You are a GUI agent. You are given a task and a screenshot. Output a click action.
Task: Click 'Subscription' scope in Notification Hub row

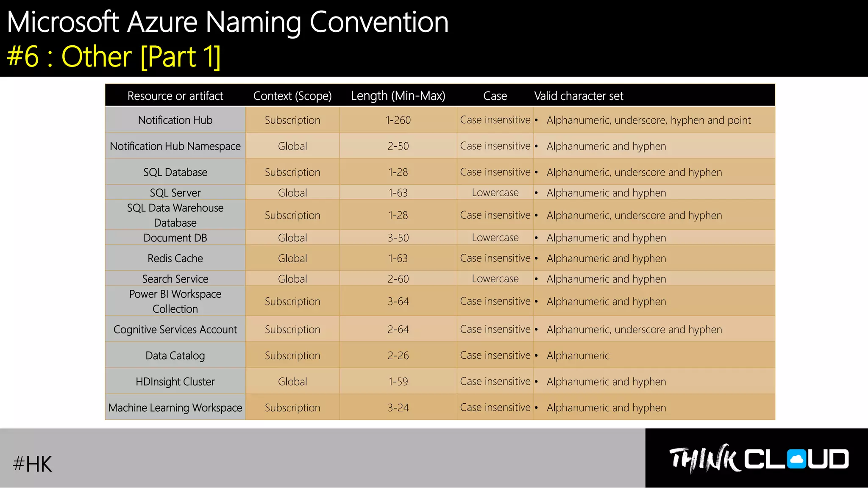click(x=292, y=120)
